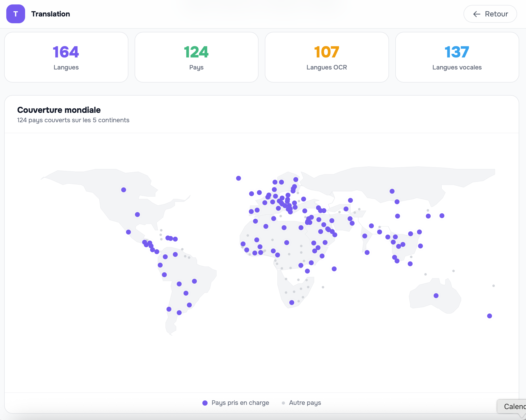Click the left arrow in Retour
Viewport: 526px width, 420px height.
477,14
